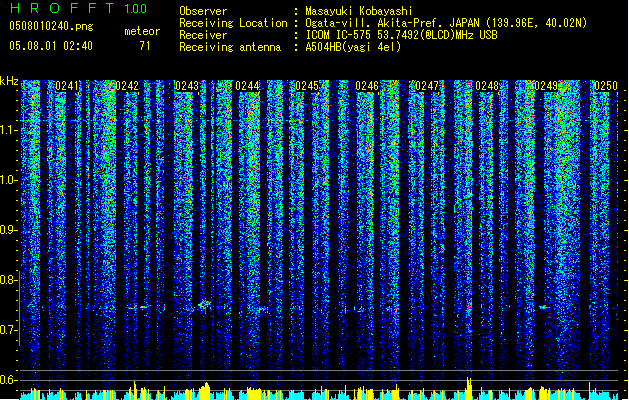This screenshot has width=629, height=400.
Task: Click the meteor echo near 0249
Action: click(544, 307)
